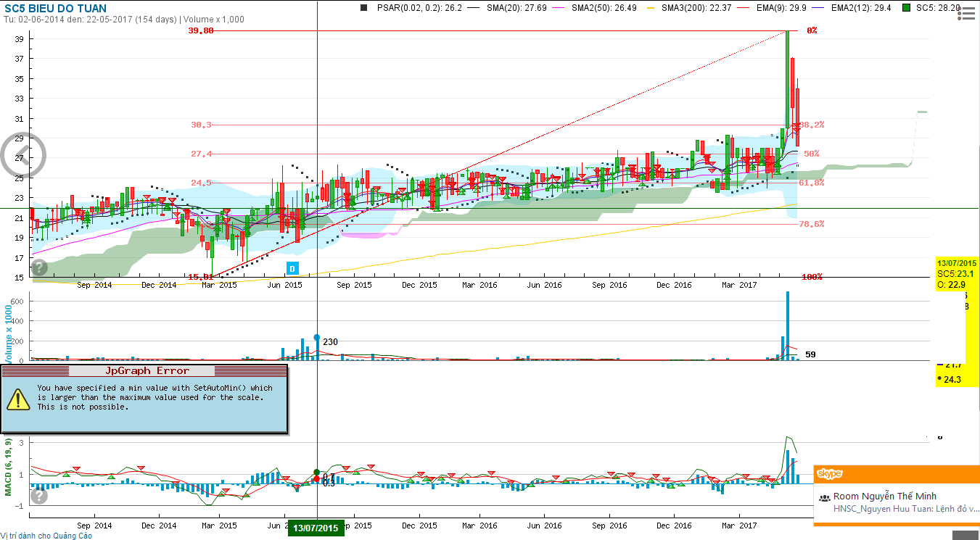Open the Room Nguyễn Thế Minh Skype chat

coord(885,497)
